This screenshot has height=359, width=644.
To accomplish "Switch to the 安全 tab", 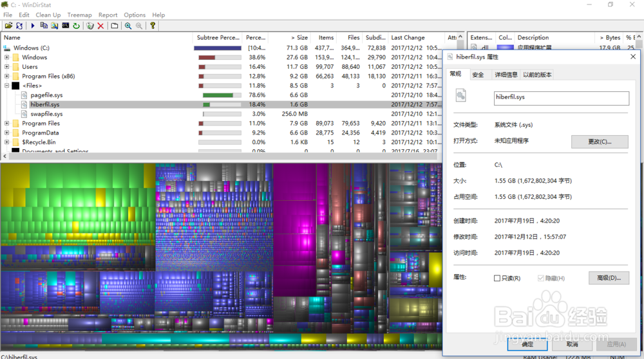I will pyautogui.click(x=478, y=75).
